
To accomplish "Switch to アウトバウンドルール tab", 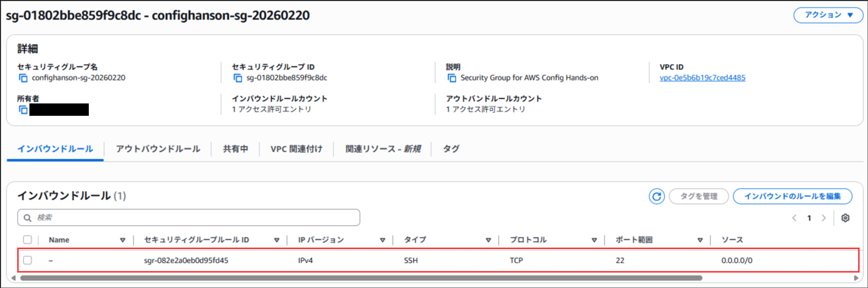I will (158, 149).
